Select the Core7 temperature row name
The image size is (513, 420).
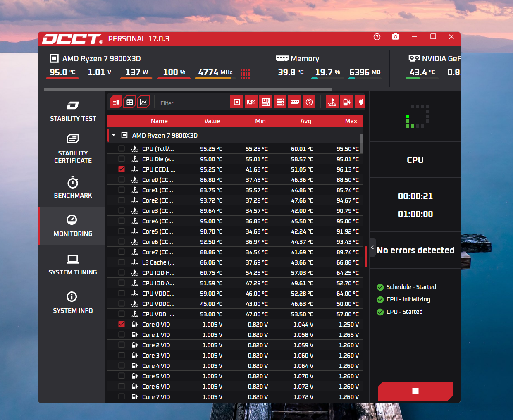click(157, 252)
